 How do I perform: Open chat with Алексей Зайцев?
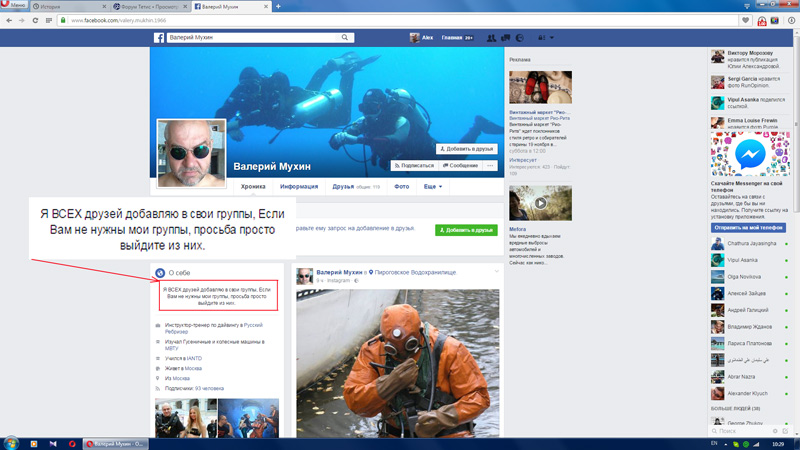coord(750,294)
